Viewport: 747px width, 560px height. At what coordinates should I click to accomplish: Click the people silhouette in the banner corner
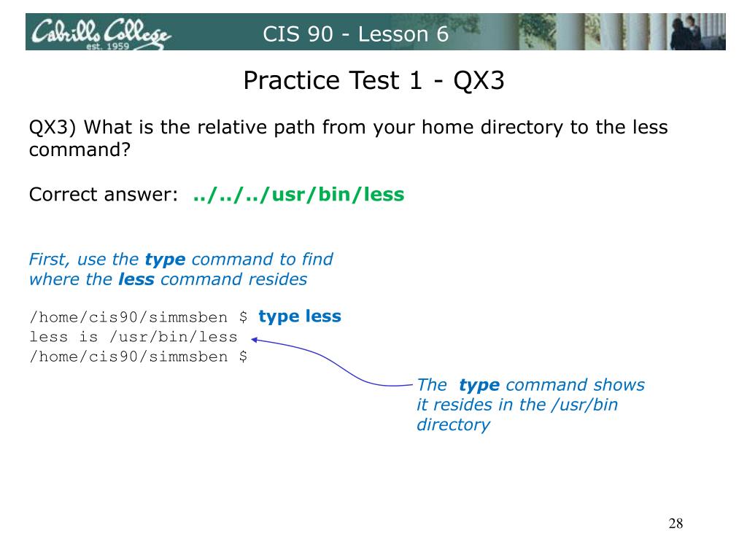pyautogui.click(x=686, y=32)
